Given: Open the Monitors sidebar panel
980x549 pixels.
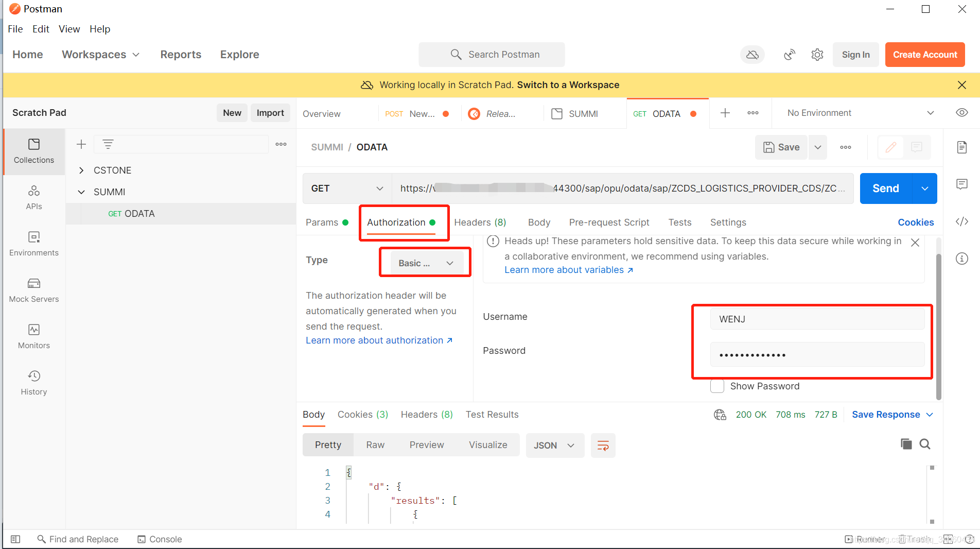Looking at the screenshot, I should click(x=34, y=336).
